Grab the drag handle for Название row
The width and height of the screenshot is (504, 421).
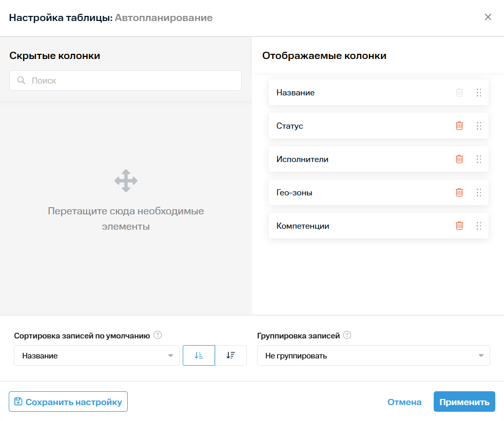pyautogui.click(x=479, y=93)
